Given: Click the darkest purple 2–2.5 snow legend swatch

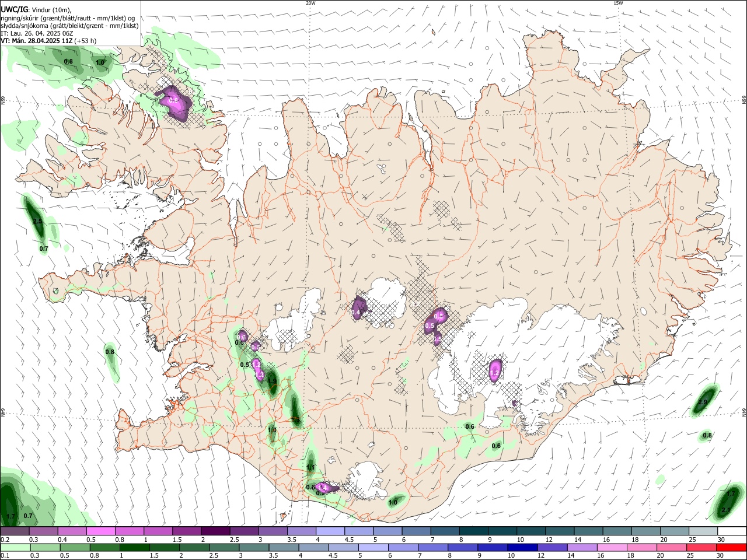Looking at the screenshot, I should click(215, 531).
